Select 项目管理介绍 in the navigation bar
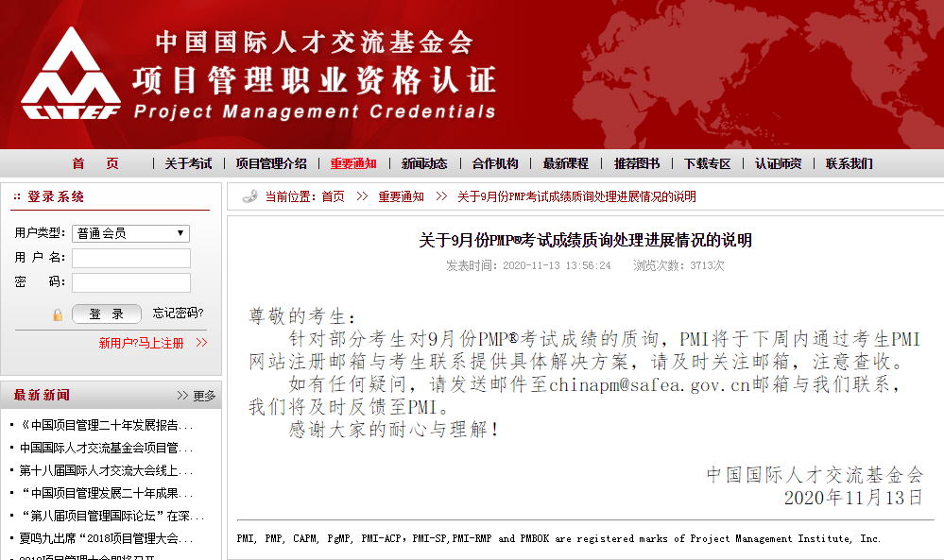The image size is (944, 560). point(271,163)
